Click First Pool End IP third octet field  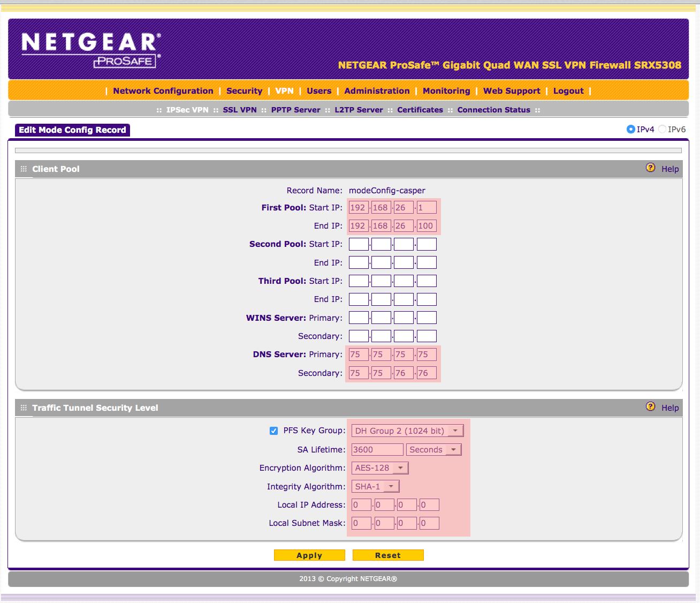click(404, 225)
